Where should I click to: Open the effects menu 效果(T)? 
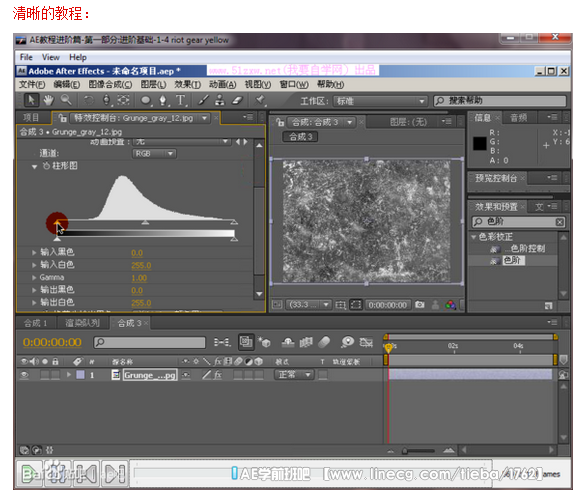click(187, 84)
